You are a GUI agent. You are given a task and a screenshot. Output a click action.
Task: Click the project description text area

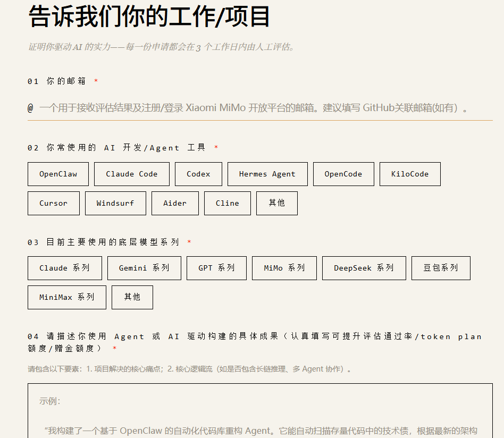point(260,411)
